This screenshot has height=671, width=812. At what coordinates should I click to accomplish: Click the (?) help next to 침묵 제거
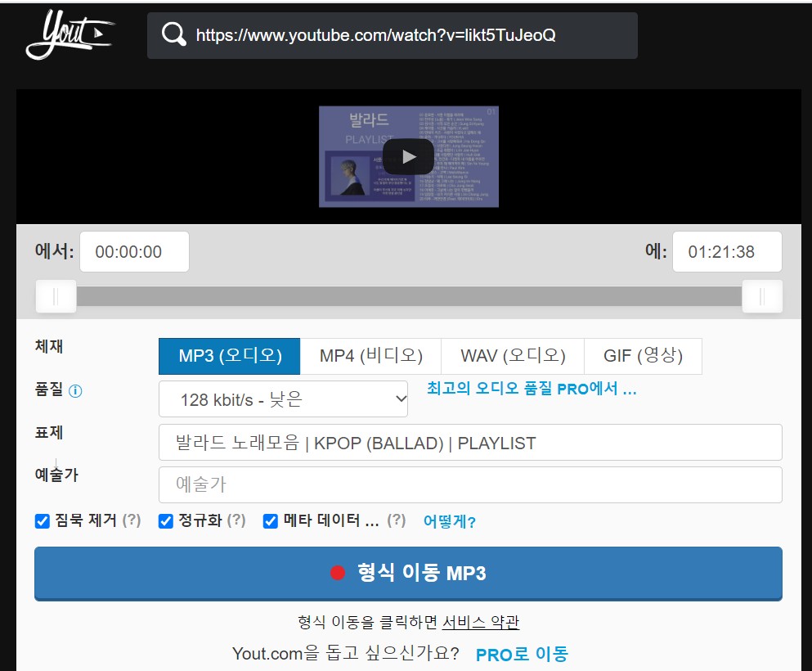(132, 520)
